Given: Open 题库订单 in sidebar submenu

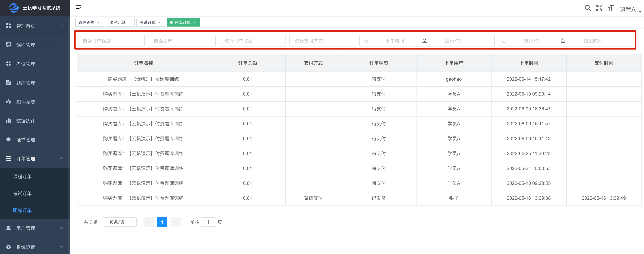Looking at the screenshot, I should [22, 211].
